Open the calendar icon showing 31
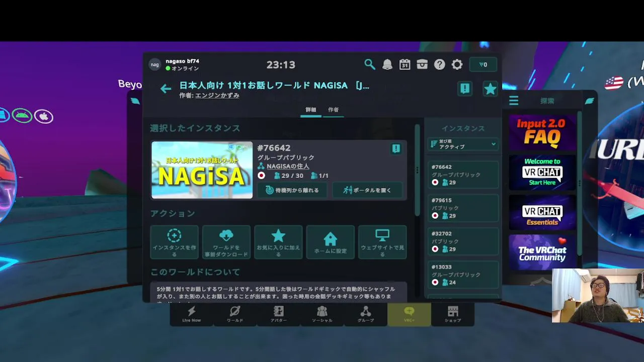The height and width of the screenshot is (362, 644). pyautogui.click(x=405, y=64)
